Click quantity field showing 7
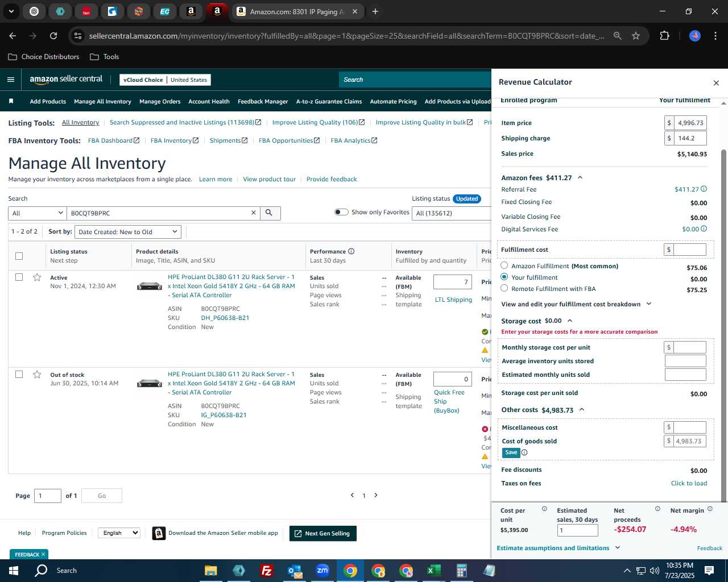This screenshot has width=728, height=582. pos(452,282)
